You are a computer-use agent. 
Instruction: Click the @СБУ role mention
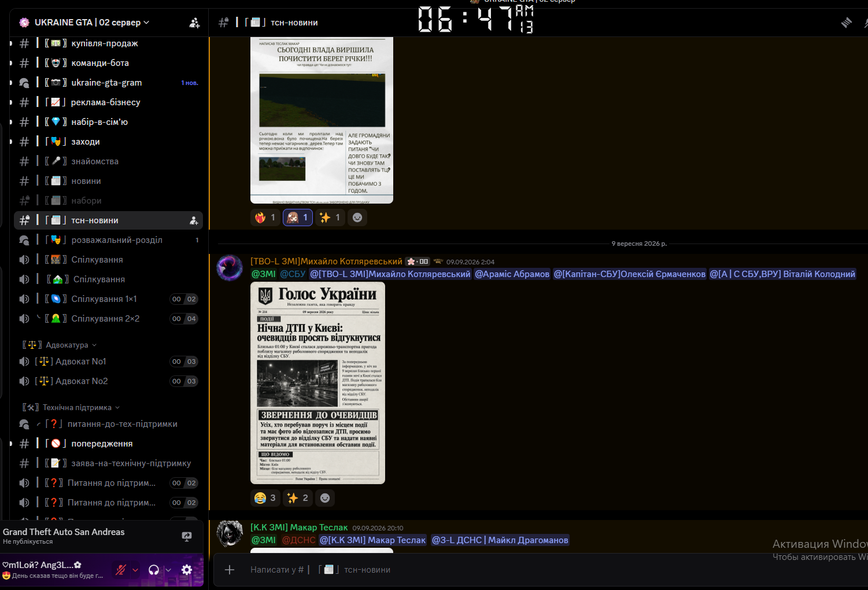[293, 274]
